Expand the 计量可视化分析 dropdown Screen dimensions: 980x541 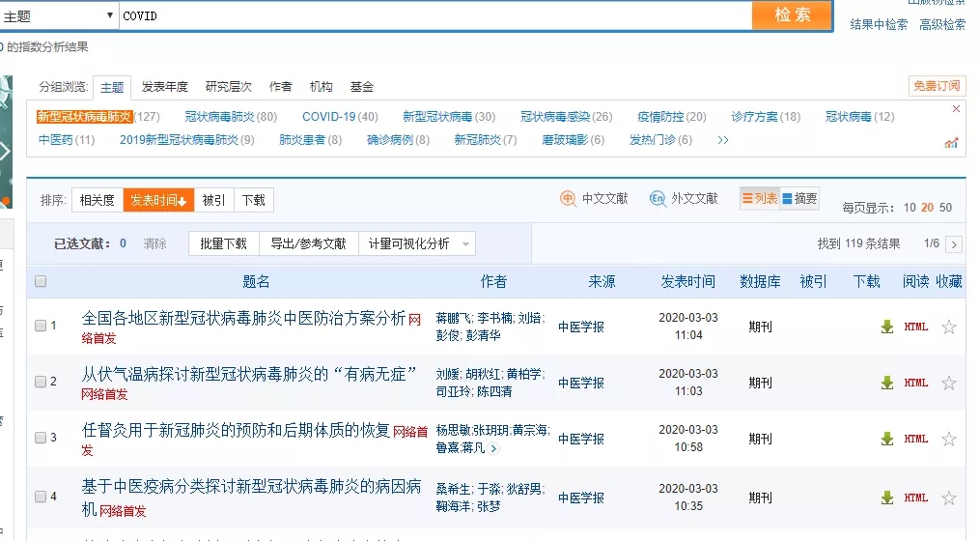(x=467, y=244)
